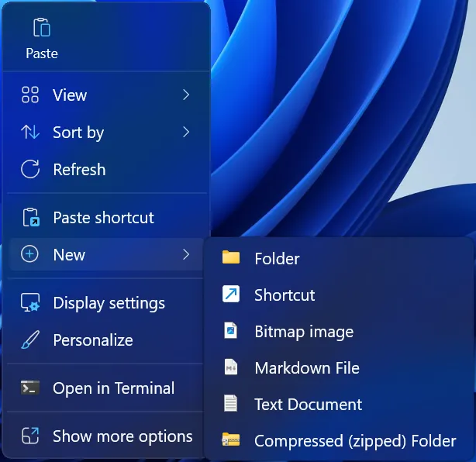Click the Terminal prompt icon
The width and height of the screenshot is (476, 462).
(x=30, y=388)
